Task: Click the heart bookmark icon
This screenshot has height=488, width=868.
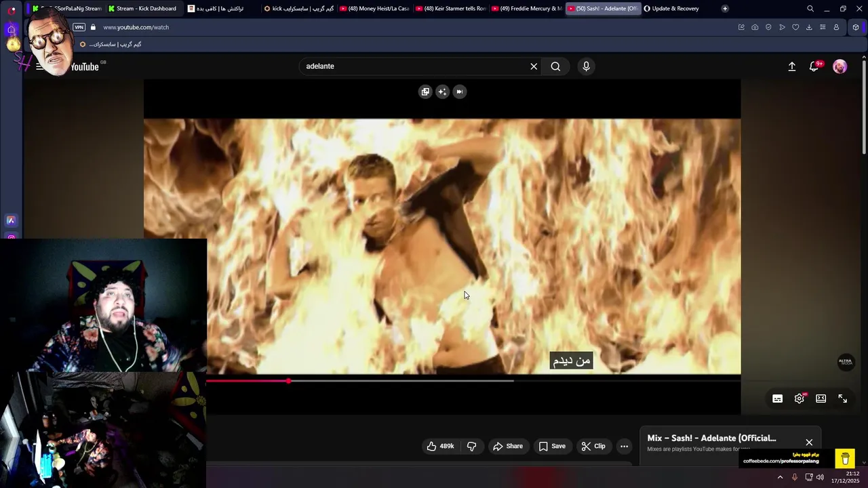Action: (x=795, y=27)
